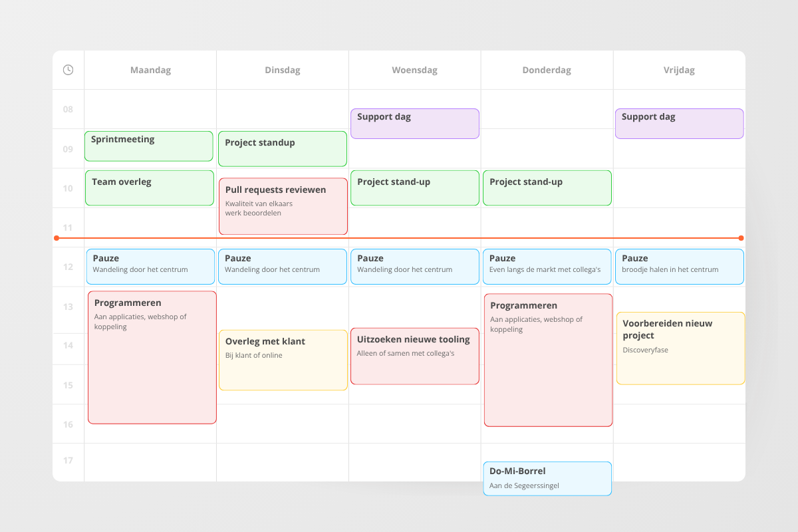Click Tuesday's Project standup event
Image resolution: width=798 pixels, height=532 pixels.
(x=283, y=149)
